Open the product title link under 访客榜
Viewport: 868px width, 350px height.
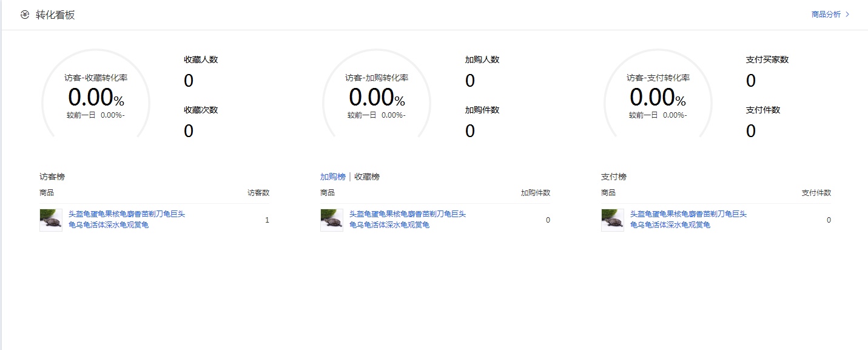click(x=127, y=220)
